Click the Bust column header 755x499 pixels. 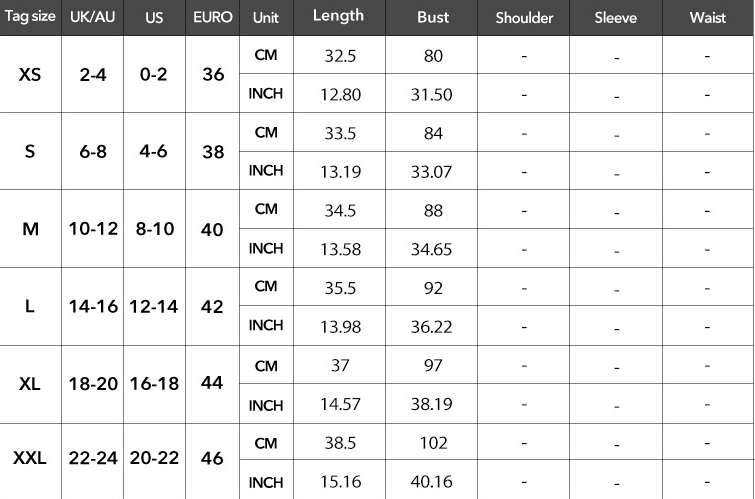433,18
